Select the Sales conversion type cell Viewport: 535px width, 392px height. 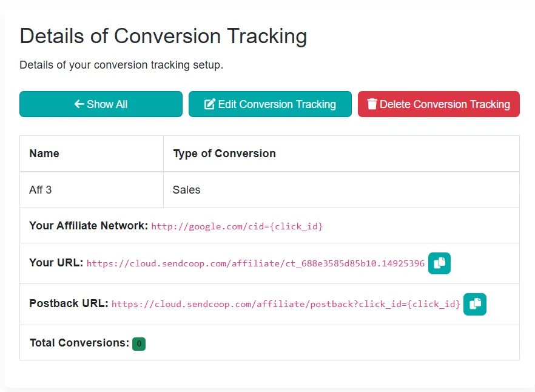(187, 190)
